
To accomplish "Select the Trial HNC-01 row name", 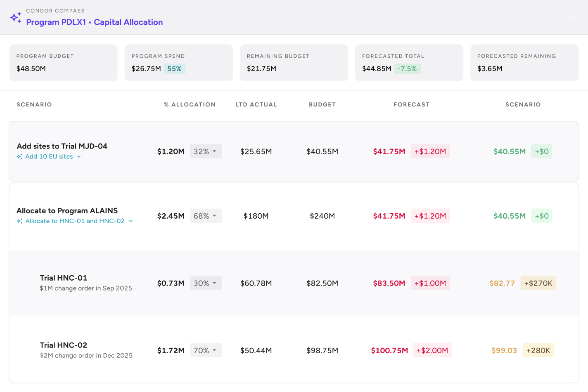I will [64, 278].
